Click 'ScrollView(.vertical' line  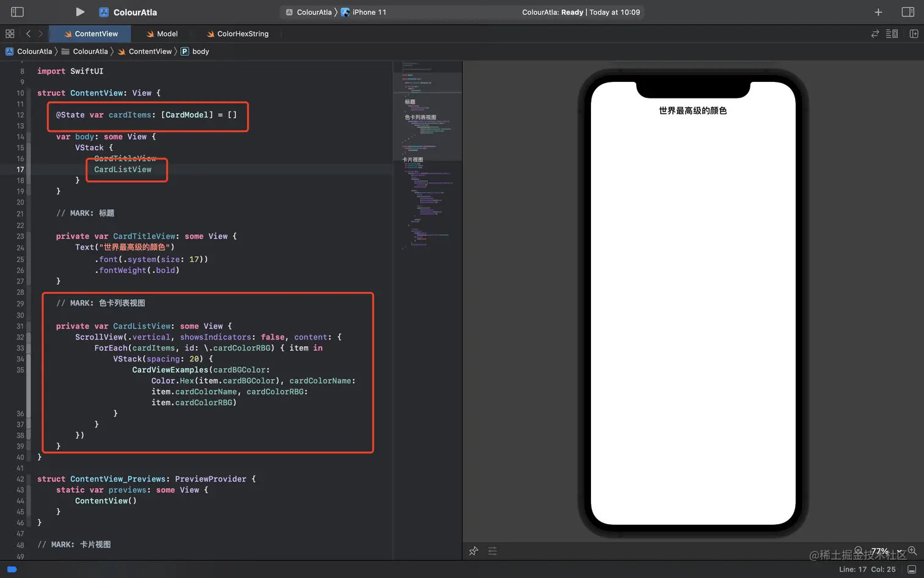pyautogui.click(x=208, y=337)
